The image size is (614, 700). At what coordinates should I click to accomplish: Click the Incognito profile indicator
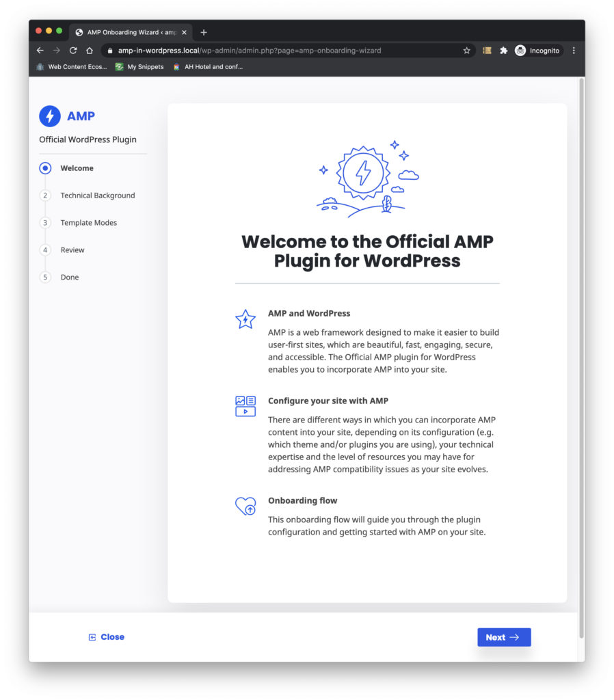537,51
